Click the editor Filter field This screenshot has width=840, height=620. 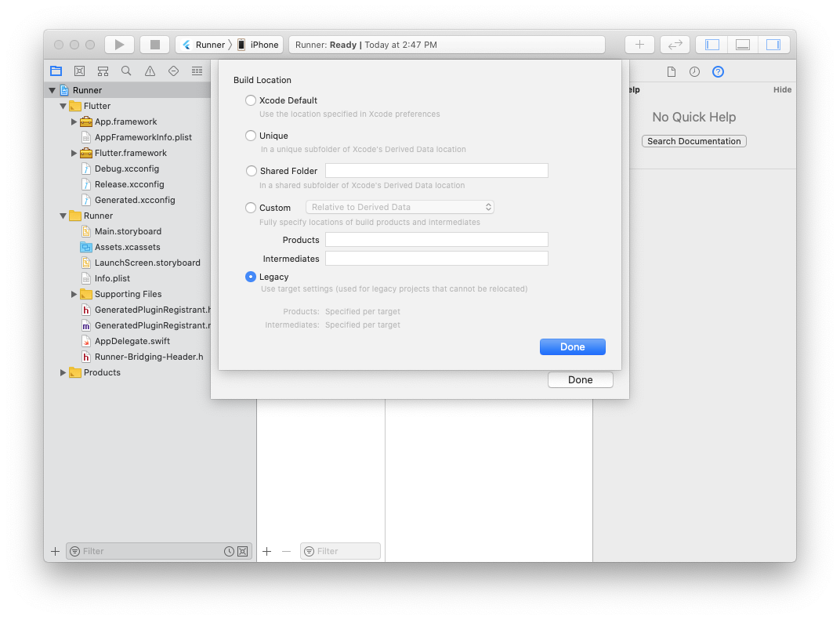click(x=340, y=551)
